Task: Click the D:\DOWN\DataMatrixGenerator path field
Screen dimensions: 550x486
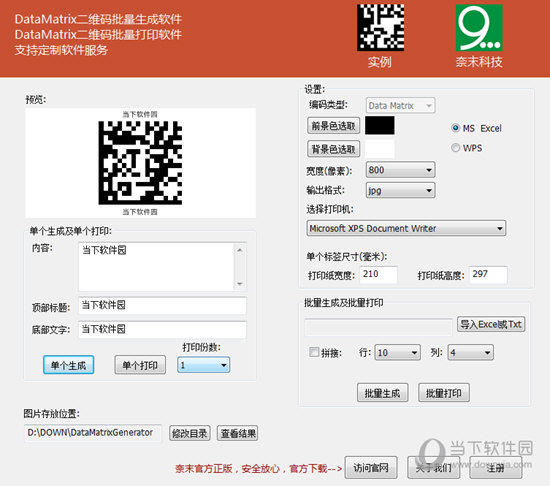Action: [x=93, y=433]
